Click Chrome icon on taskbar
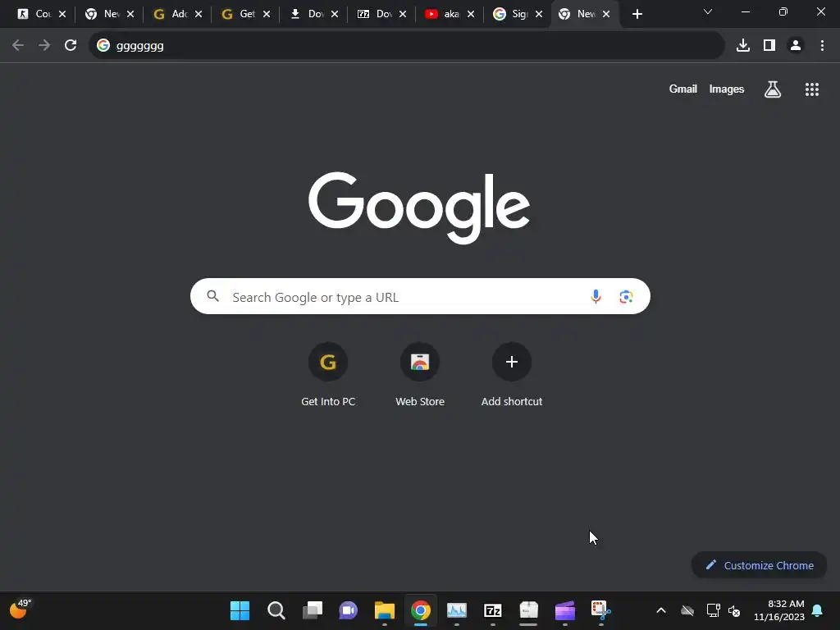This screenshot has height=630, width=840. coord(421,610)
